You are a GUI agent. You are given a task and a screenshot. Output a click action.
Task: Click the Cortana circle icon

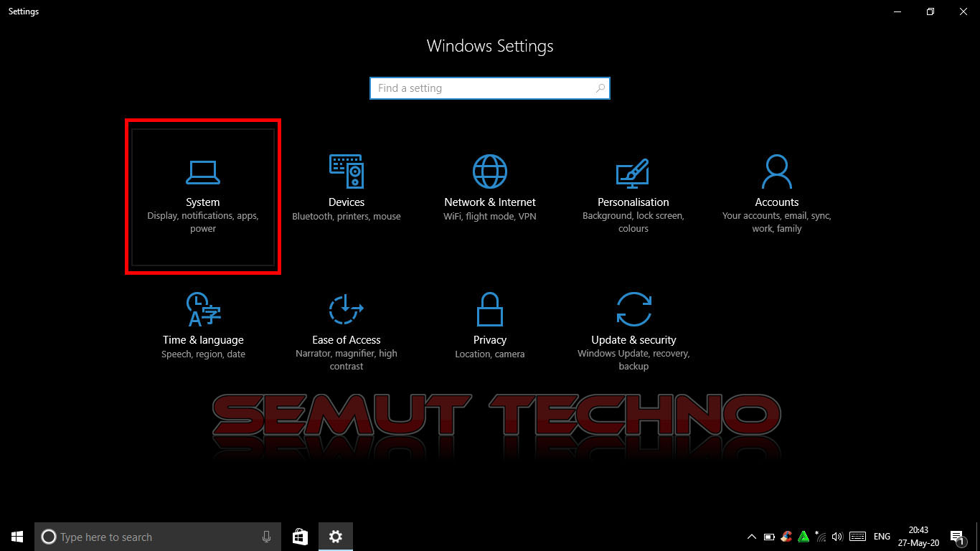(48, 537)
